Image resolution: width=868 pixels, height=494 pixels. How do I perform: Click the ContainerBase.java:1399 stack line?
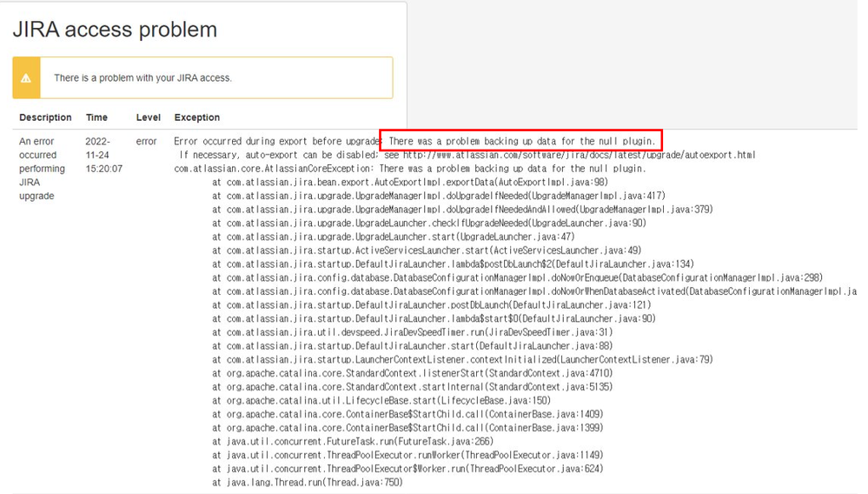click(408, 428)
